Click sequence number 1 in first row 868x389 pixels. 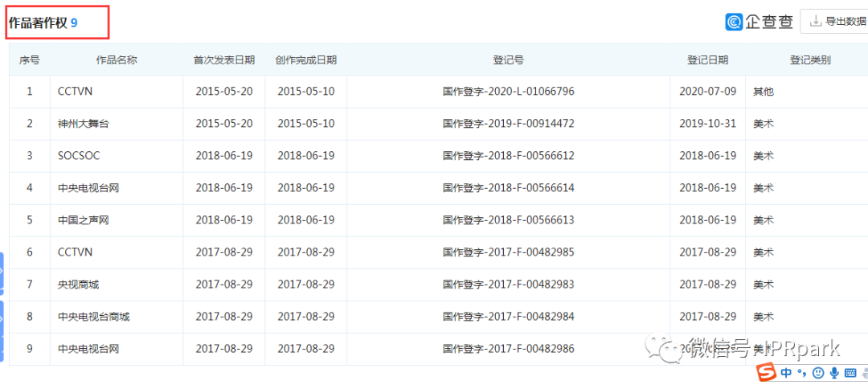tap(30, 92)
